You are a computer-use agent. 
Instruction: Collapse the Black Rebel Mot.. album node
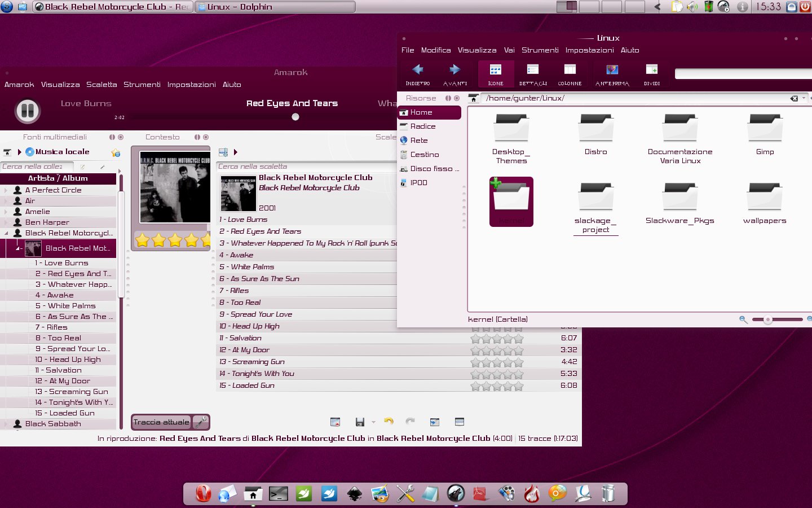click(18, 248)
